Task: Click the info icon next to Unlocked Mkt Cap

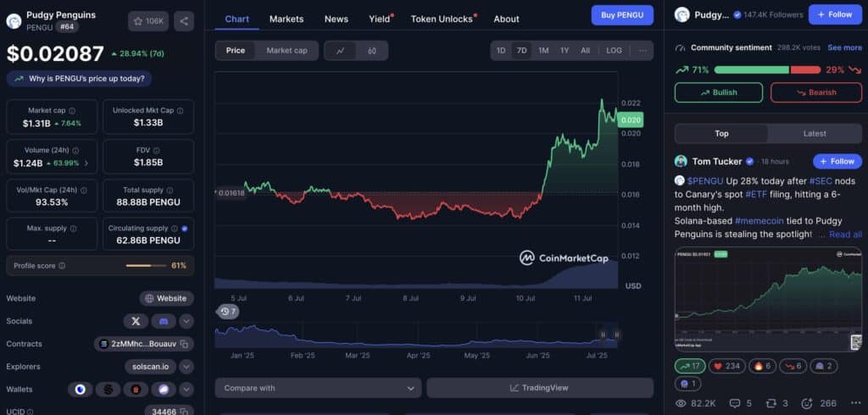Action: coord(180,111)
